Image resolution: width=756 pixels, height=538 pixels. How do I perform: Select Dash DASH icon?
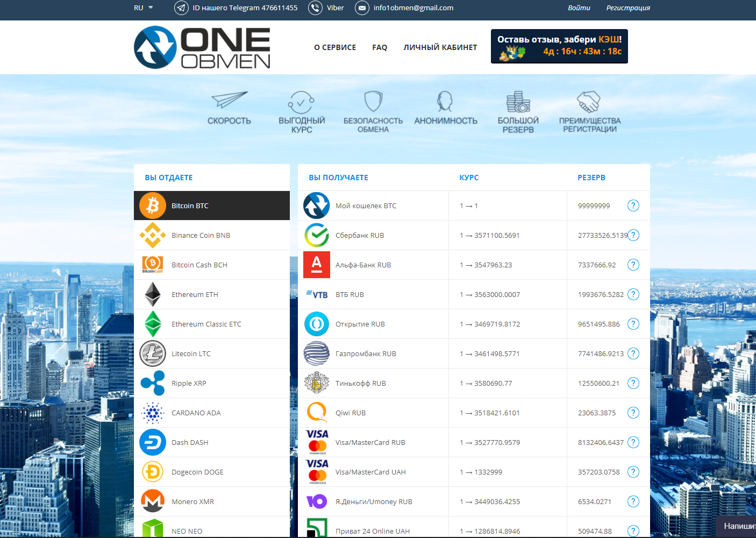(x=153, y=442)
